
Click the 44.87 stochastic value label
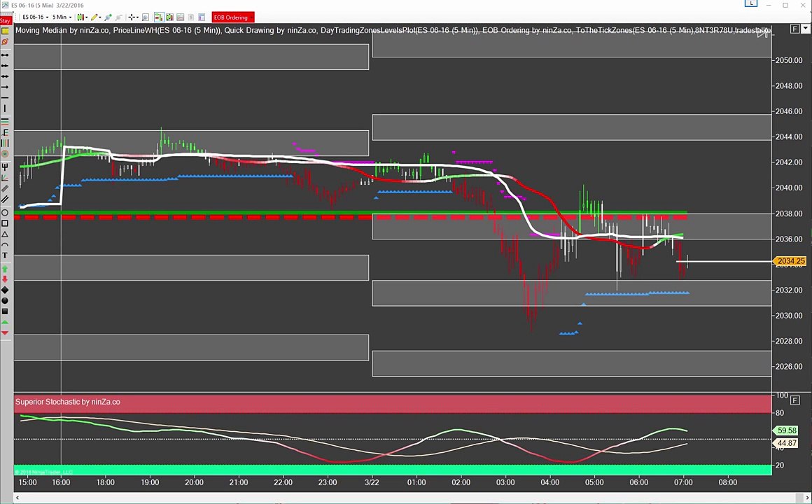(x=785, y=443)
